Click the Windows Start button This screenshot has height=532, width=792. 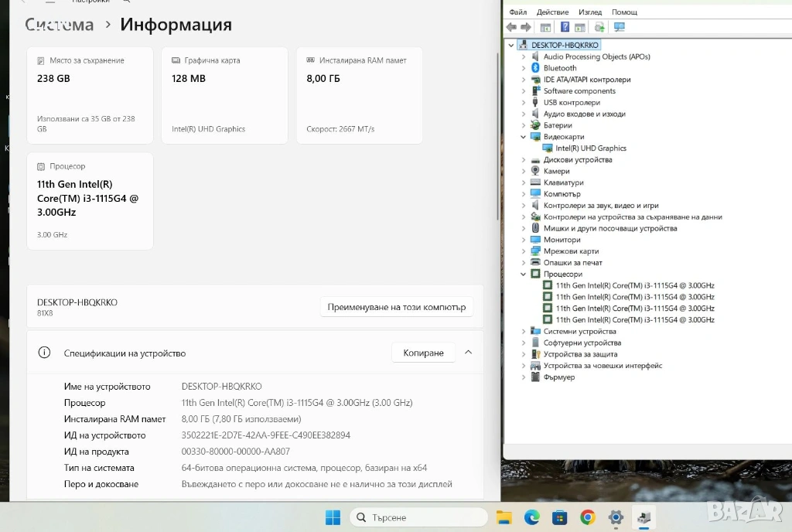(333, 517)
